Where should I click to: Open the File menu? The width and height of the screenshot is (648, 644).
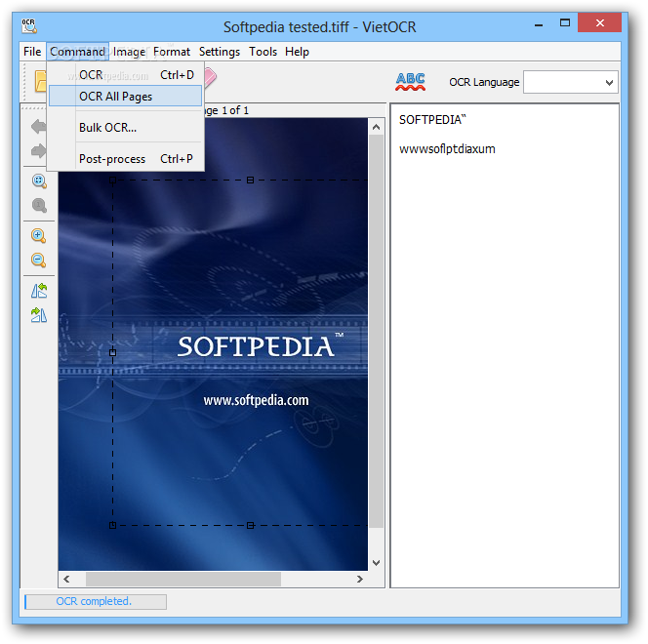(32, 52)
